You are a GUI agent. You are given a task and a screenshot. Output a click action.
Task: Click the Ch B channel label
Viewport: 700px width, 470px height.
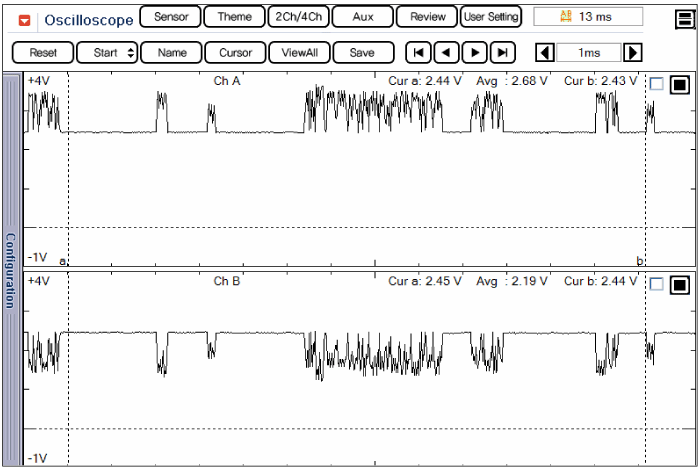click(x=227, y=281)
